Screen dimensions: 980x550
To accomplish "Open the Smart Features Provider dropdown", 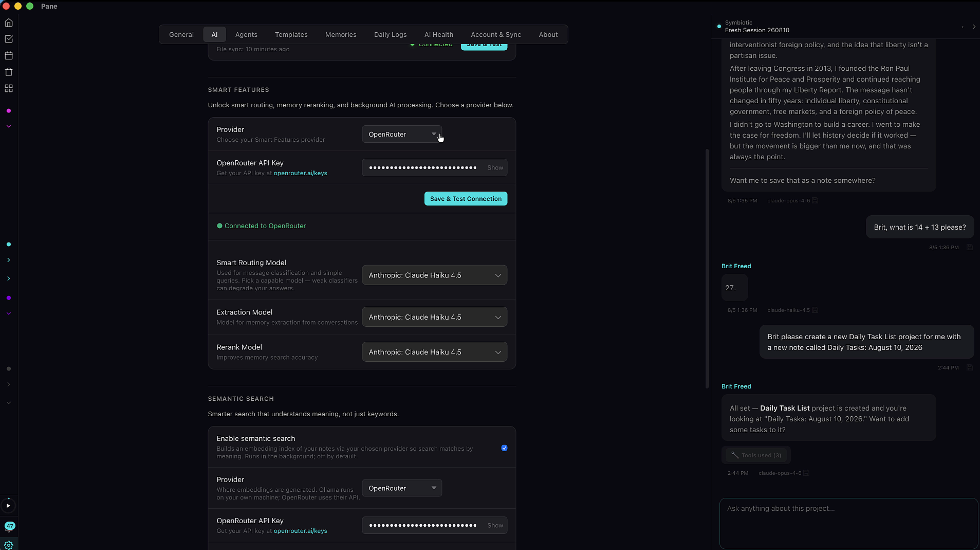I will 402,134.
